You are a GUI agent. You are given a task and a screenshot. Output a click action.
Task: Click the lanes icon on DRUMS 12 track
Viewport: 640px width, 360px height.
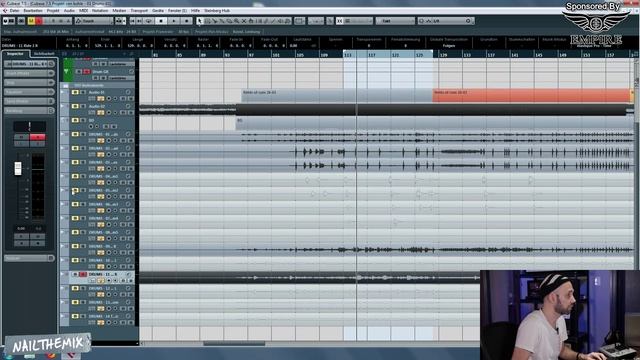coord(93,295)
